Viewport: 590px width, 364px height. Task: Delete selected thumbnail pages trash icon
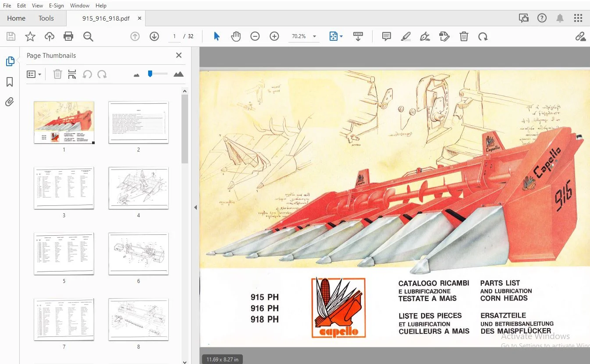click(x=57, y=74)
